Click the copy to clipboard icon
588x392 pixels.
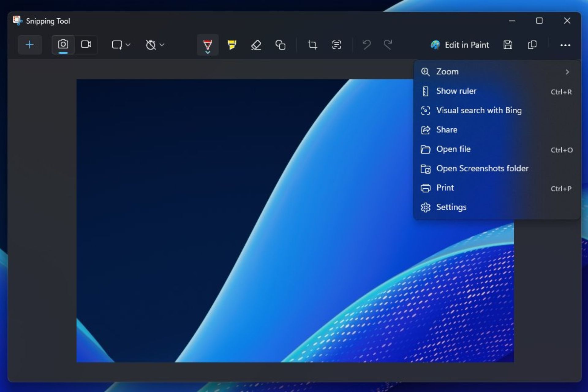tap(532, 45)
